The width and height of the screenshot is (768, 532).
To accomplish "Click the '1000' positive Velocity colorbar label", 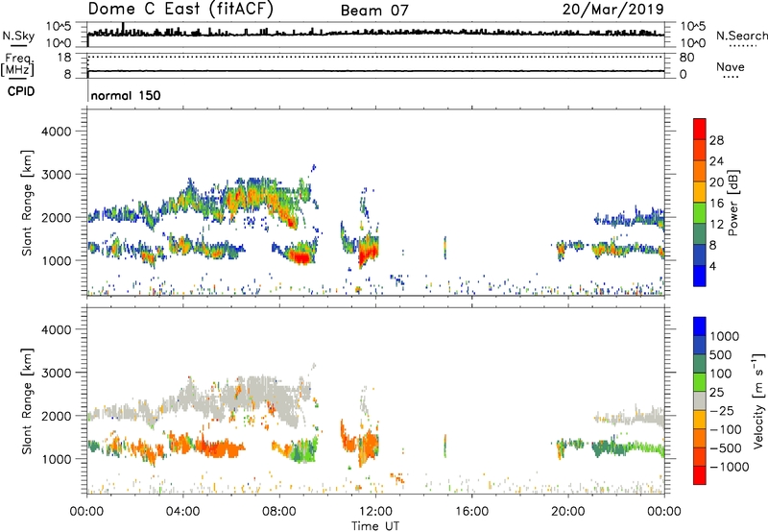I will tap(724, 336).
